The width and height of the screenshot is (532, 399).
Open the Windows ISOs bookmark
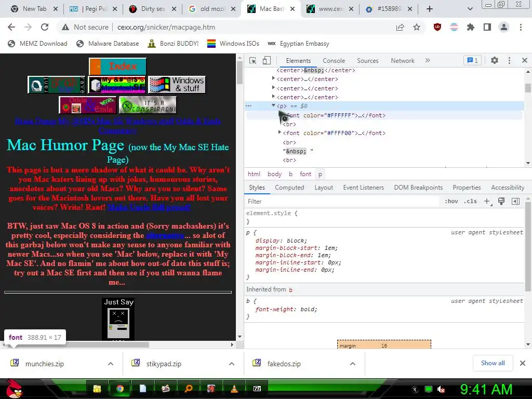click(x=233, y=44)
